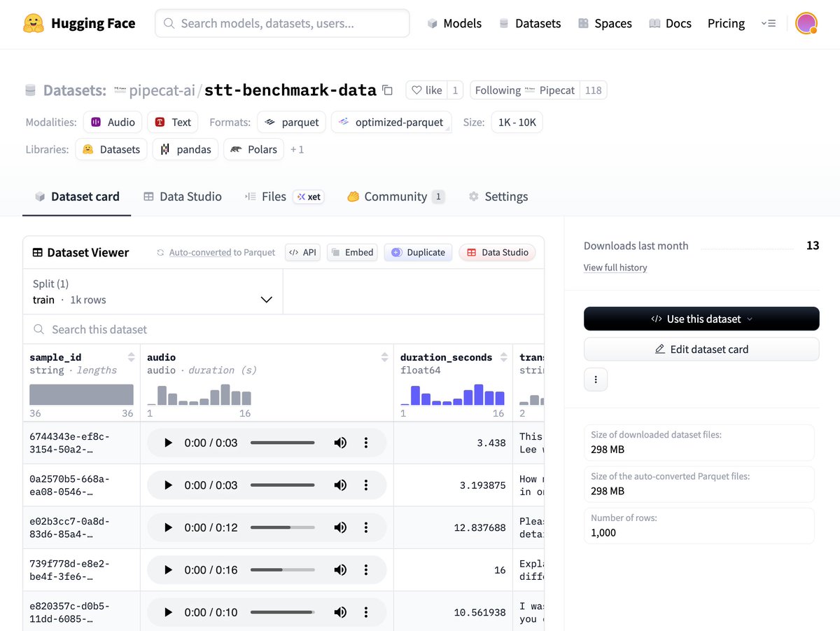This screenshot has height=631, width=840.
Task: Seek the audio progress bar in row 6744343e-ef8c
Action: point(283,443)
